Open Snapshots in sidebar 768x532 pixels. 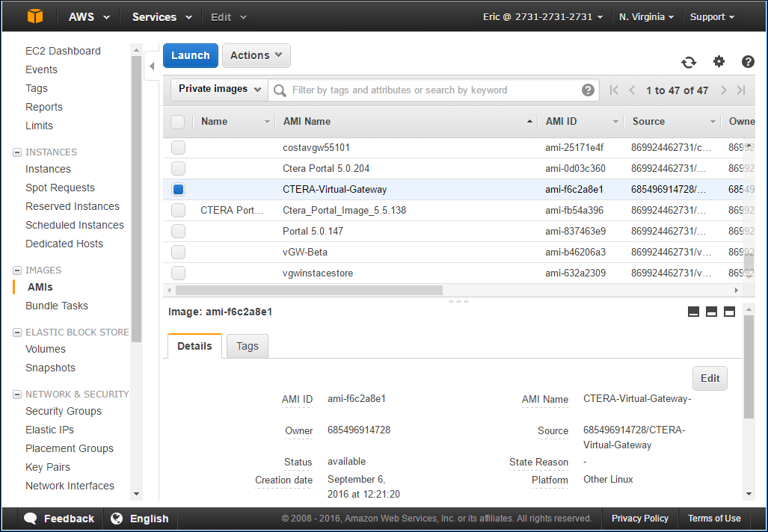click(x=50, y=368)
